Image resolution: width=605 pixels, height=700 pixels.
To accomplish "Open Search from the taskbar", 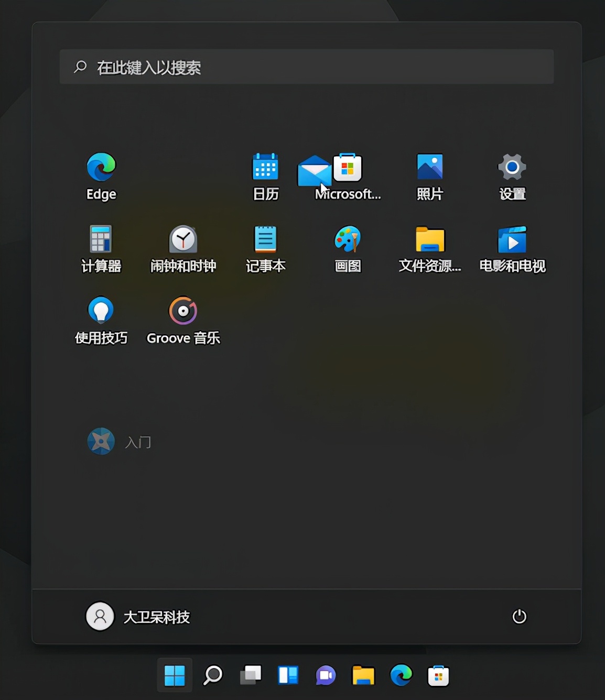I will coord(212,676).
